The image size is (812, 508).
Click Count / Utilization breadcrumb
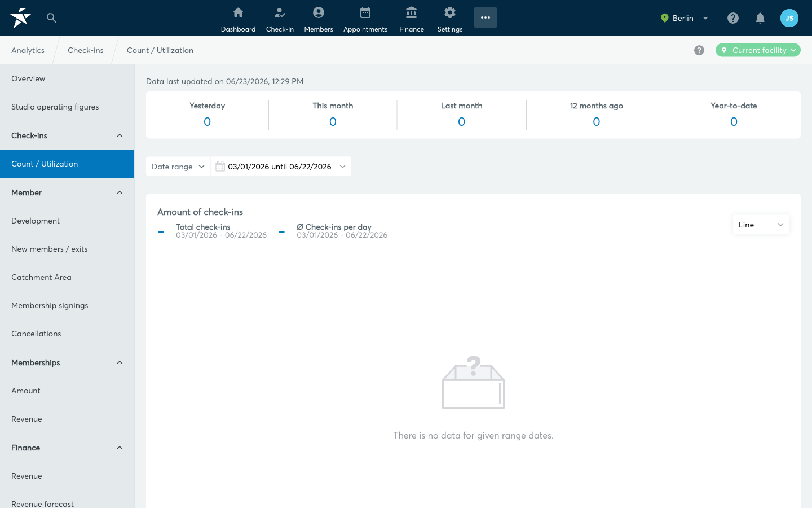[x=160, y=50]
